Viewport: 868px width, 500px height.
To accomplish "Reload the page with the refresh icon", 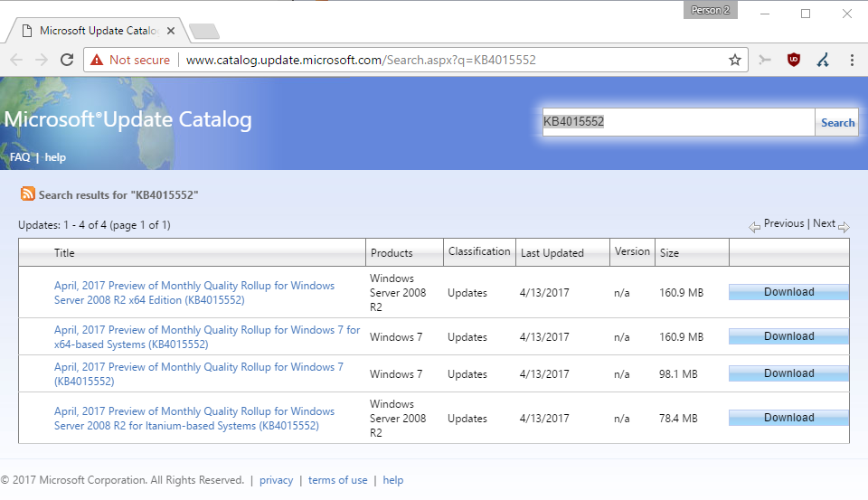I will pos(67,60).
